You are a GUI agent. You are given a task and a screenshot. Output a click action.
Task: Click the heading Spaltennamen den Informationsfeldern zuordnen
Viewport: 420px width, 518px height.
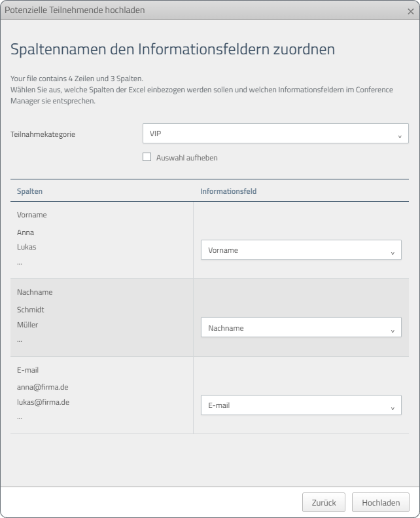(173, 49)
